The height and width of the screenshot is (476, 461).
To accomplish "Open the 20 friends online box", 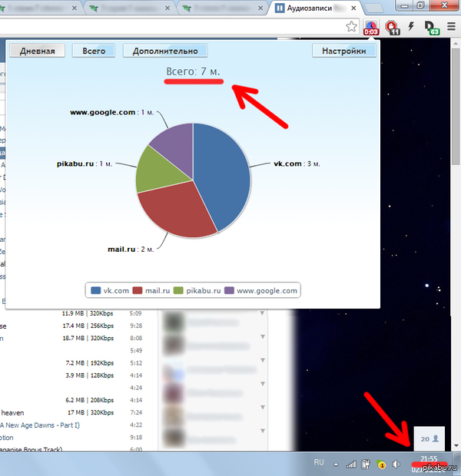I will (x=429, y=438).
